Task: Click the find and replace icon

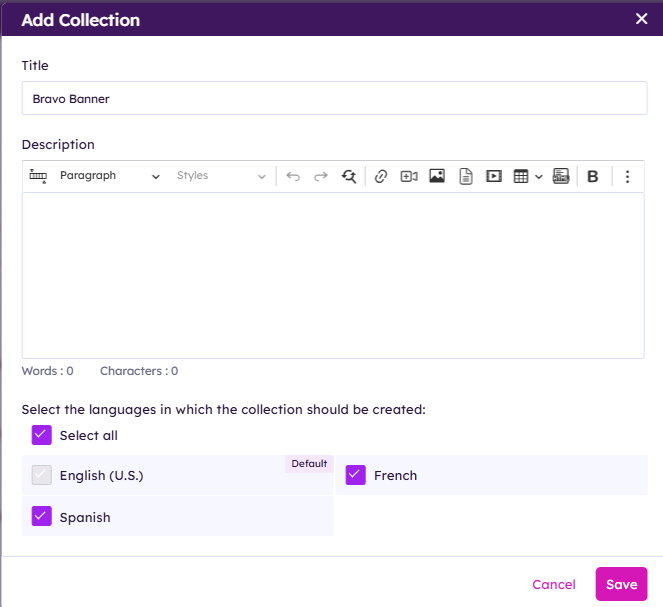Action: [x=349, y=176]
